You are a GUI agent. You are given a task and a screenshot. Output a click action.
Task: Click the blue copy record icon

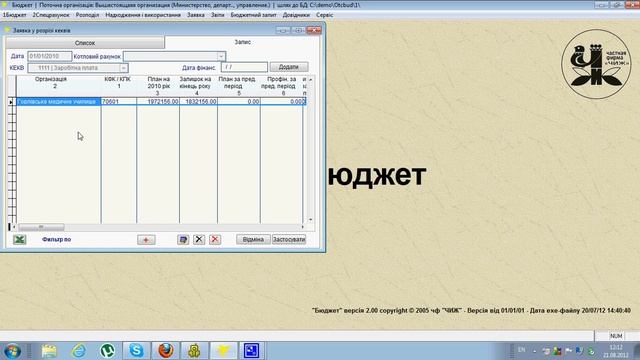[x=183, y=240]
